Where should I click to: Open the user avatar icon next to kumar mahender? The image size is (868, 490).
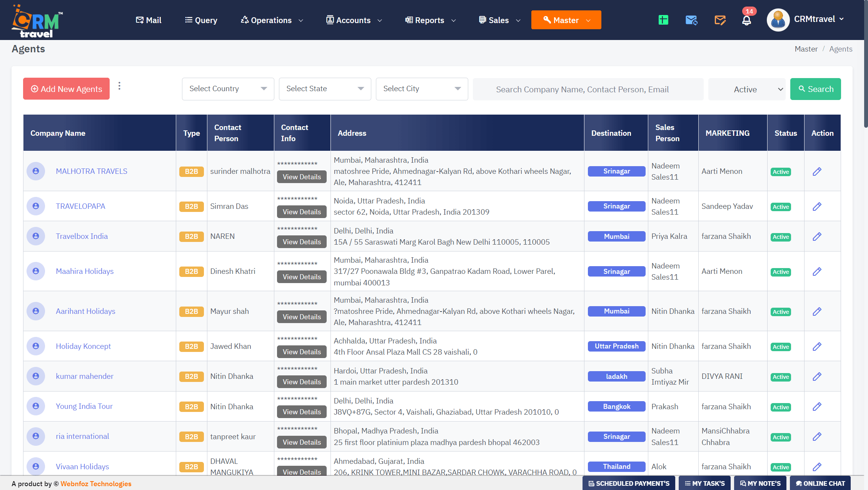click(36, 376)
